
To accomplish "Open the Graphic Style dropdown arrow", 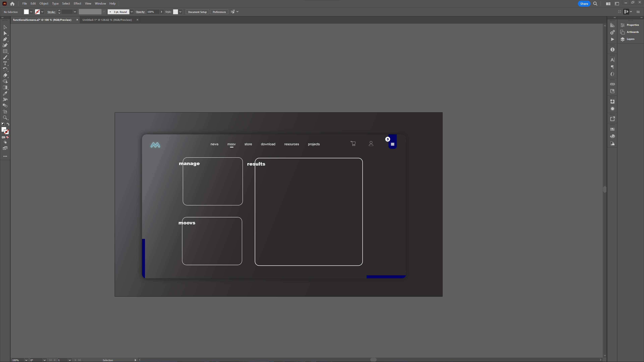I will [x=180, y=12].
